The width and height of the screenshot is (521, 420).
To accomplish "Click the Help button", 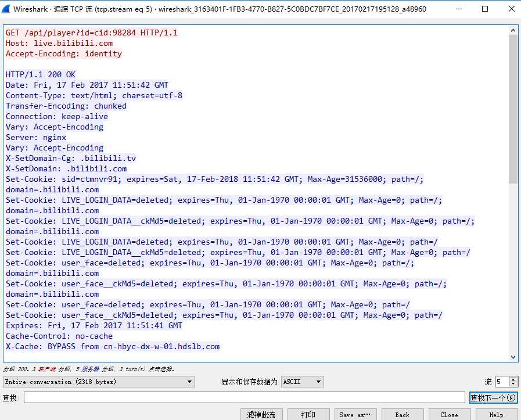I will coord(497,414).
